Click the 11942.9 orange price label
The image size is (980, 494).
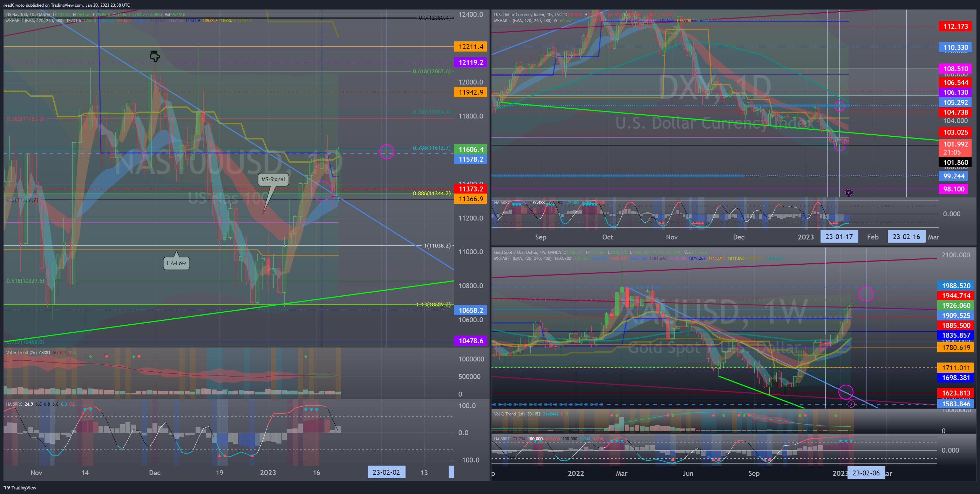[470, 92]
